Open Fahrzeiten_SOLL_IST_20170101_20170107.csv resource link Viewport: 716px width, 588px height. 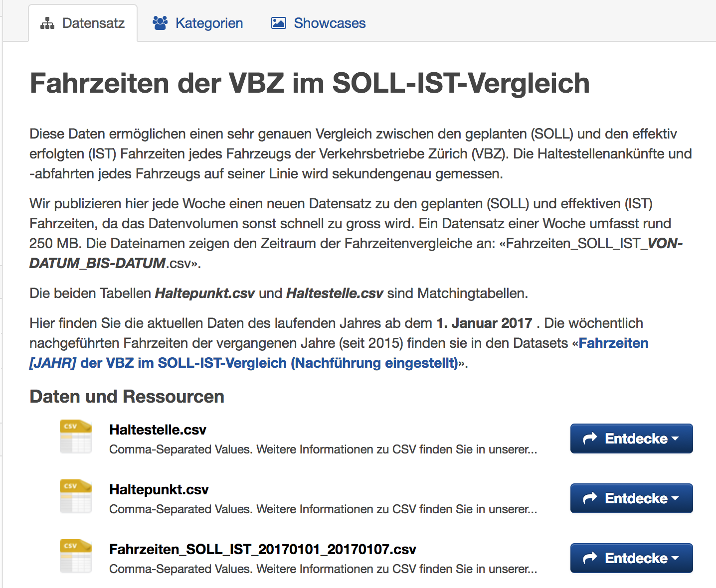tap(262, 549)
